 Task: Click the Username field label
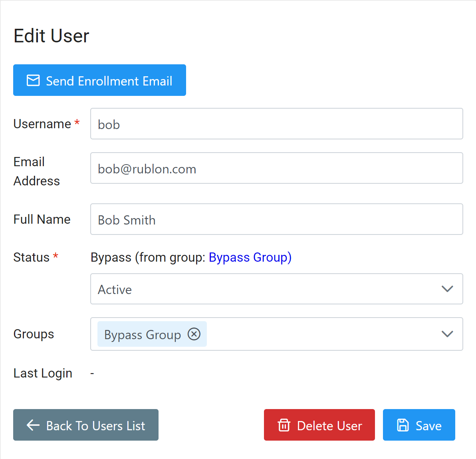42,124
